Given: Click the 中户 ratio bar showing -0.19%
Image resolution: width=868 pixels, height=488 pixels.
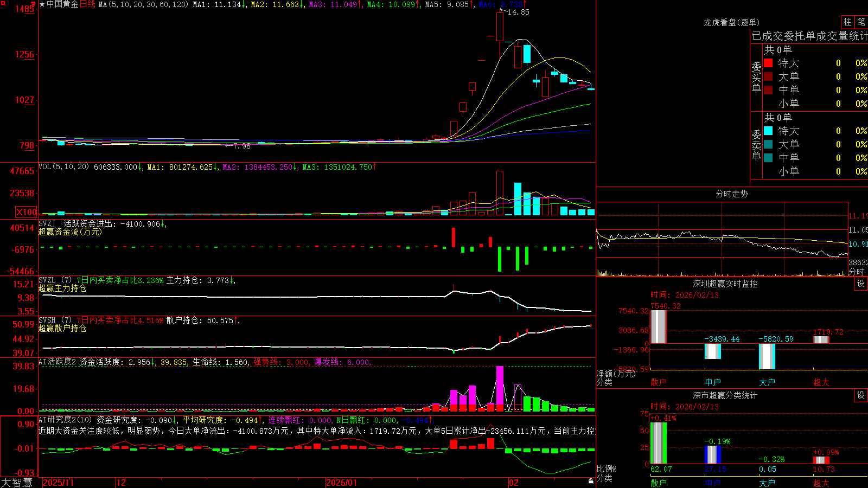Looking at the screenshot, I should [x=712, y=455].
